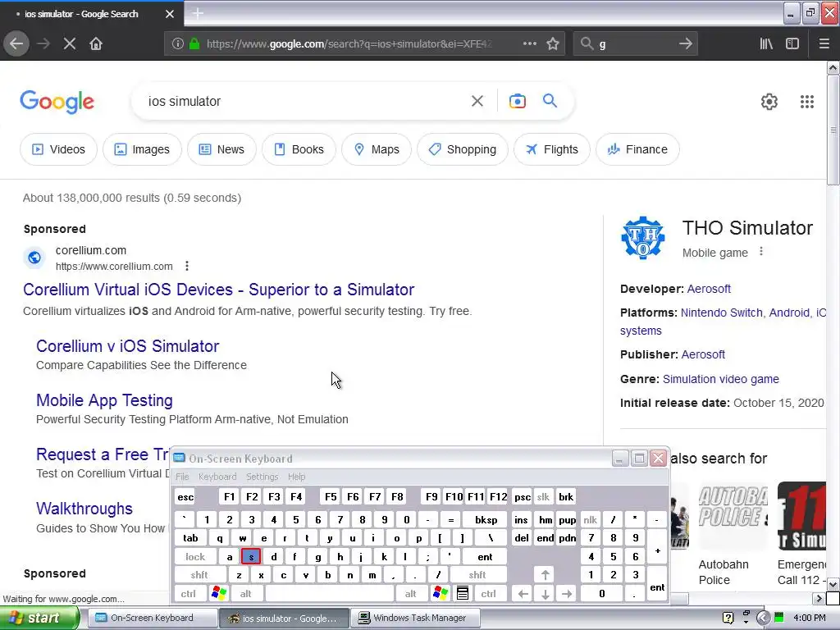Toggle left shft key on keyboard
840x630 pixels.
pos(199,575)
